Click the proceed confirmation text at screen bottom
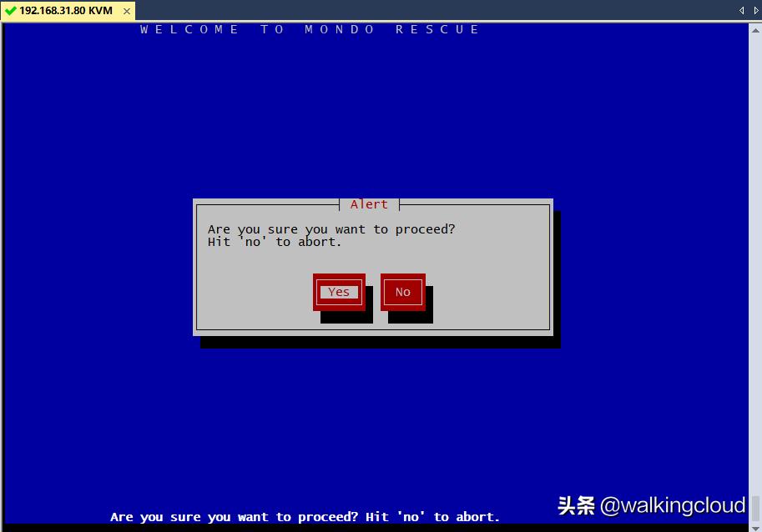The width and height of the screenshot is (762, 532). pos(305,516)
